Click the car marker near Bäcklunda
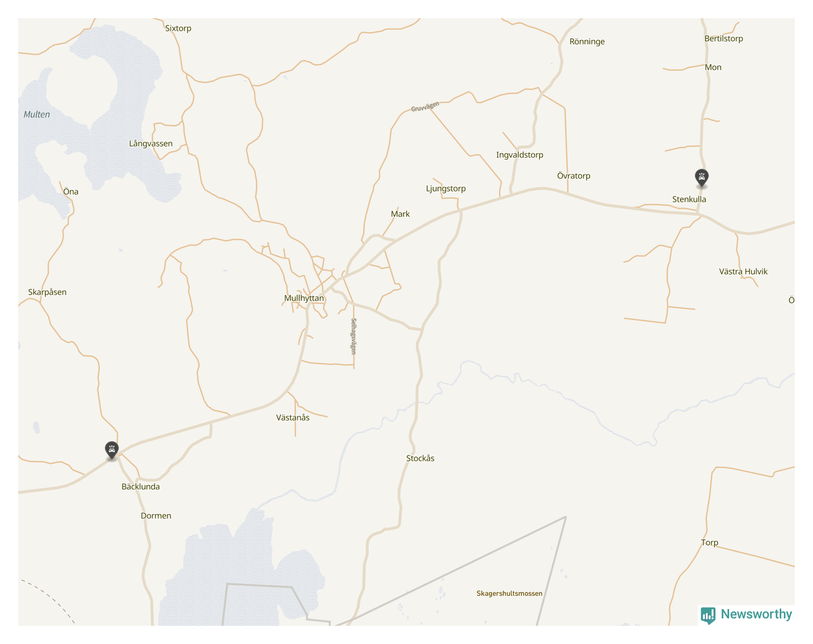The width and height of the screenshot is (813, 644). click(112, 450)
